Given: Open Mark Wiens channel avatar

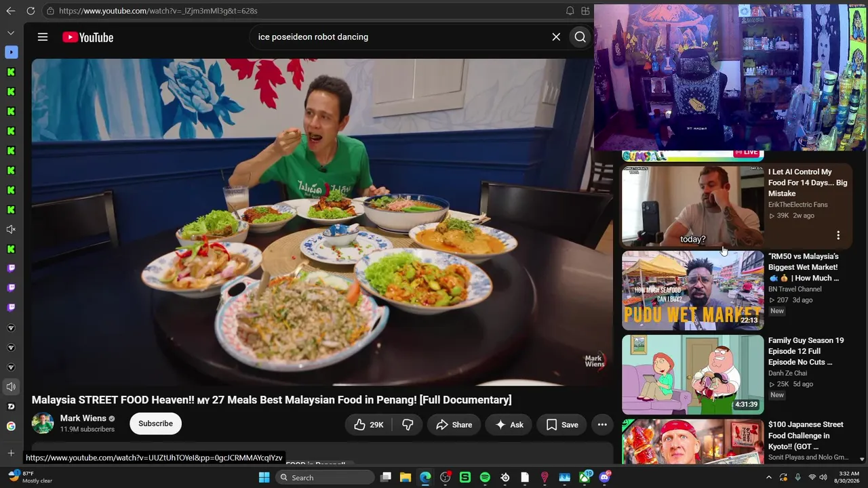Looking at the screenshot, I should click(x=43, y=424).
